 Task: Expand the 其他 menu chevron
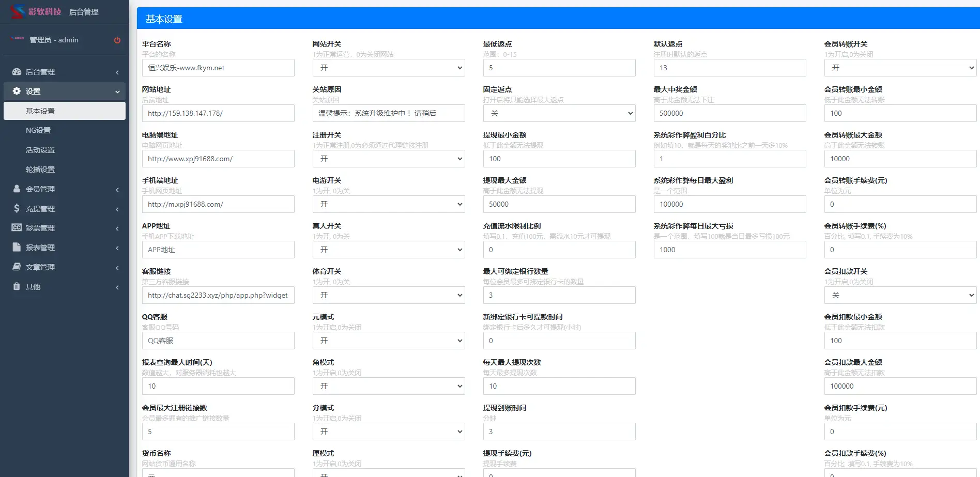pos(117,287)
